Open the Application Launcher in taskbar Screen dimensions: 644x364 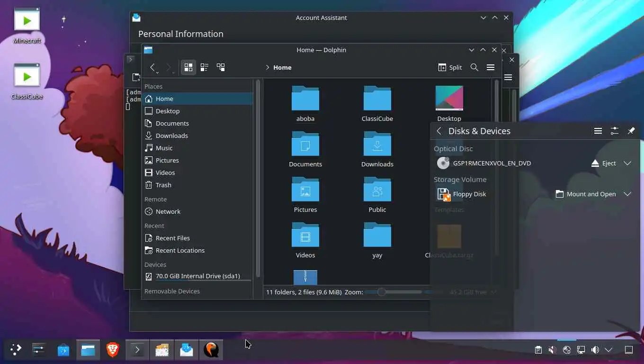[x=16, y=350]
